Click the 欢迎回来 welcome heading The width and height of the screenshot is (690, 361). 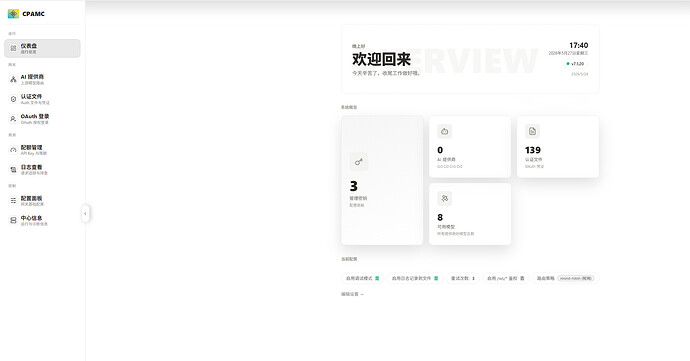pos(381,59)
